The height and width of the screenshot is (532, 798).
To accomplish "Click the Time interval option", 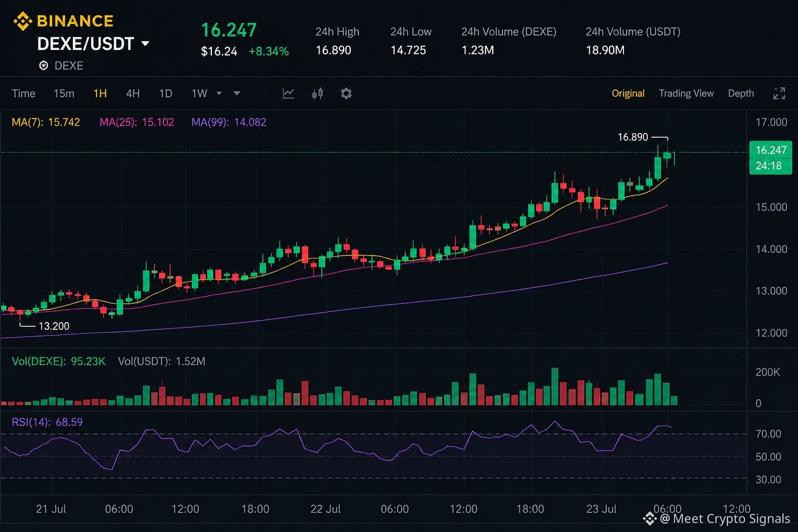I will pyautogui.click(x=23, y=94).
